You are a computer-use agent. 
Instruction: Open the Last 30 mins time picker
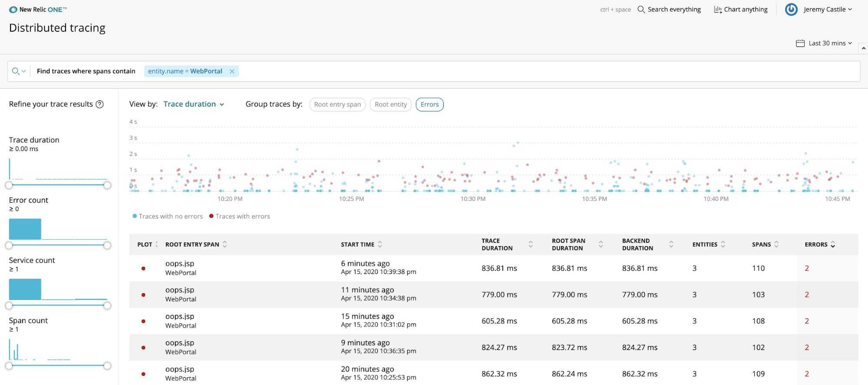tap(830, 43)
